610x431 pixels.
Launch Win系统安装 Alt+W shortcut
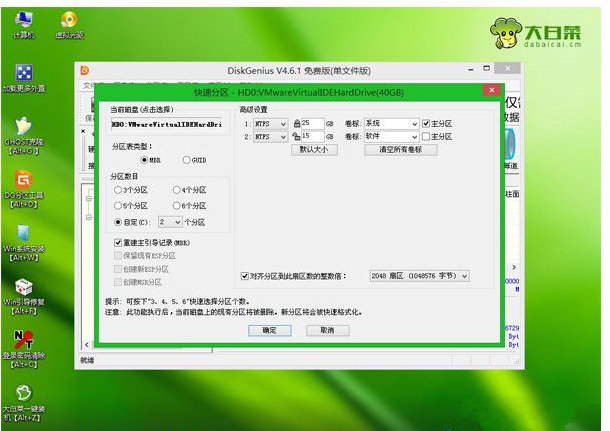click(24, 243)
